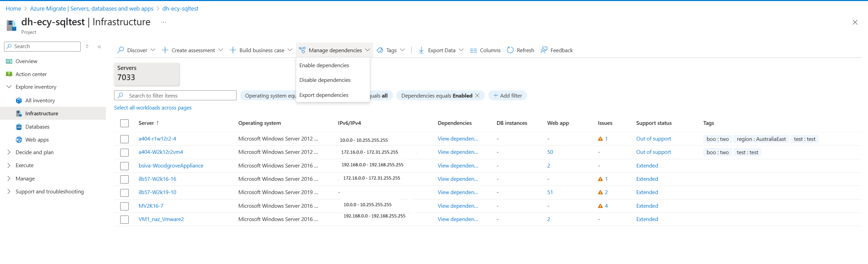The width and height of the screenshot is (868, 264).
Task: Check the MV2K16-7 row checkbox
Action: [125, 206]
